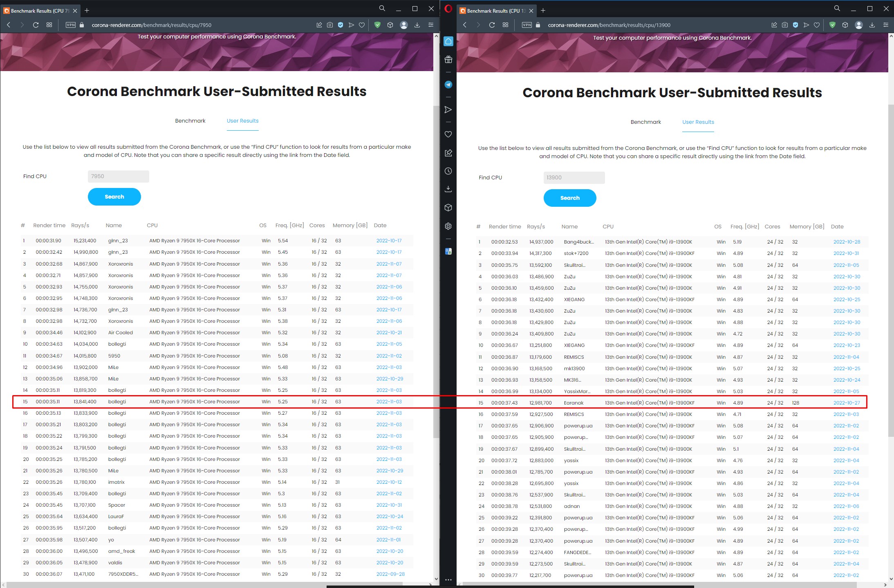Take a snapshot with left window camera icon
The width and height of the screenshot is (894, 588).
tap(330, 25)
